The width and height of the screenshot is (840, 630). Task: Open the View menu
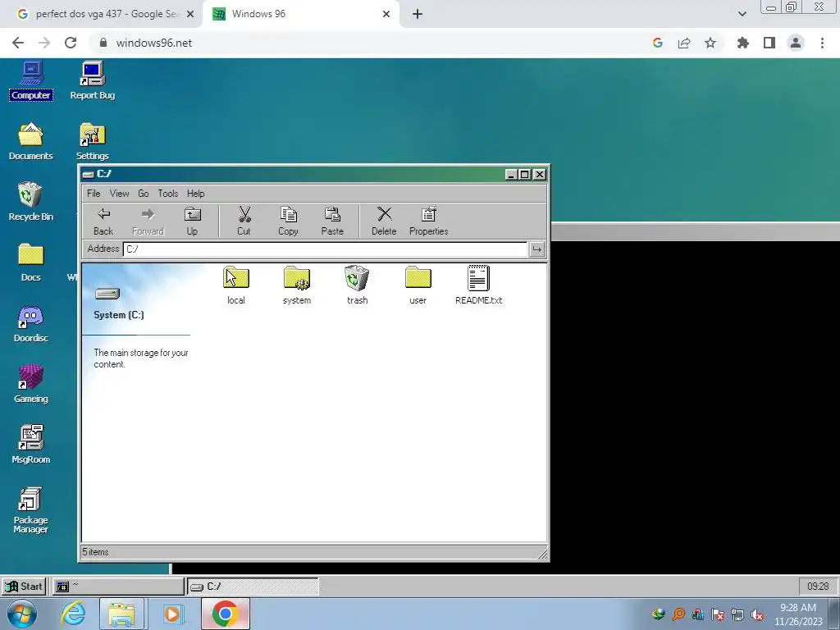pyautogui.click(x=119, y=194)
